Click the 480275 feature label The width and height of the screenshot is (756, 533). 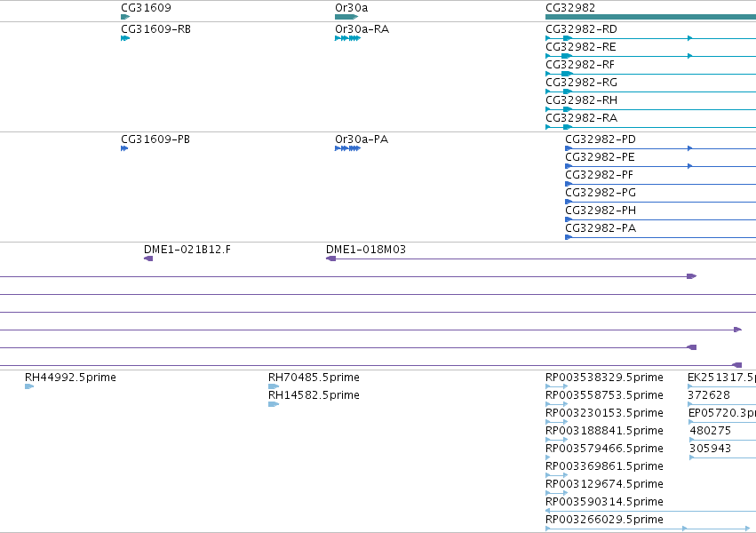pyautogui.click(x=710, y=431)
